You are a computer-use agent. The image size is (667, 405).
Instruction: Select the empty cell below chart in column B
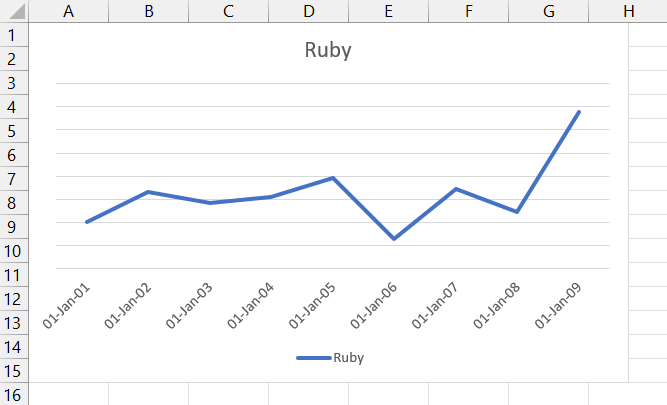(148, 394)
